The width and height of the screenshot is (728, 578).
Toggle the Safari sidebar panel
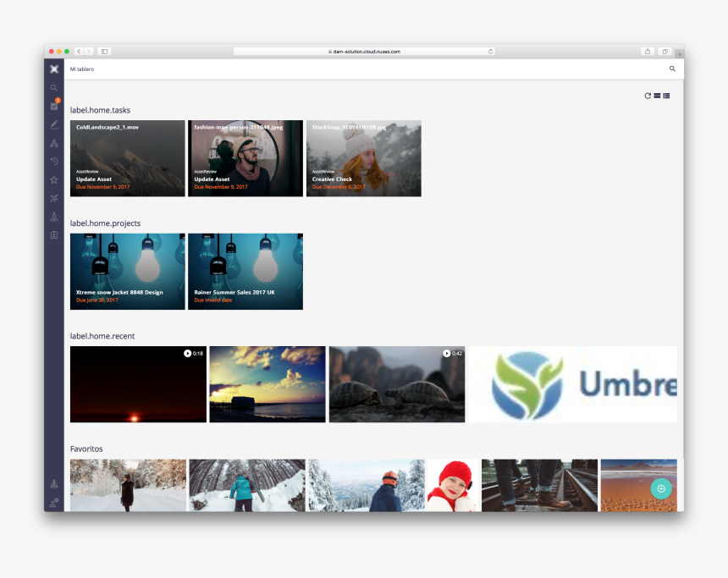[x=104, y=51]
